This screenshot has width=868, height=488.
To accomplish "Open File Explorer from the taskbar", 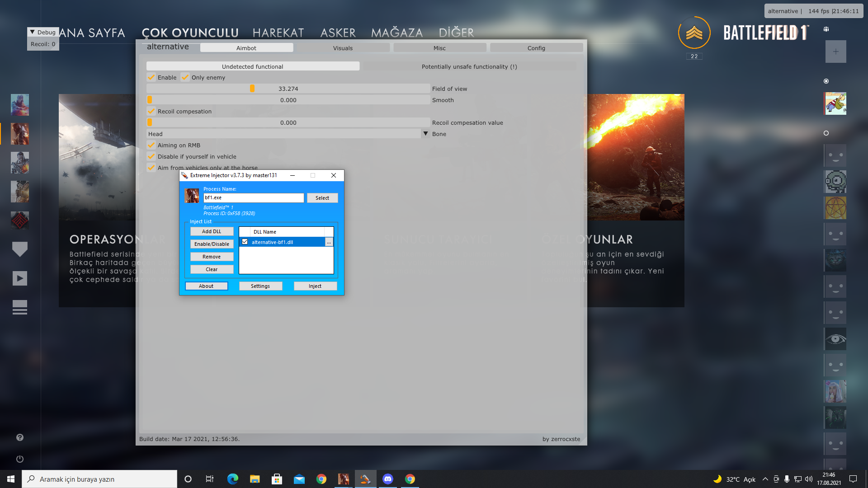I will tap(255, 479).
